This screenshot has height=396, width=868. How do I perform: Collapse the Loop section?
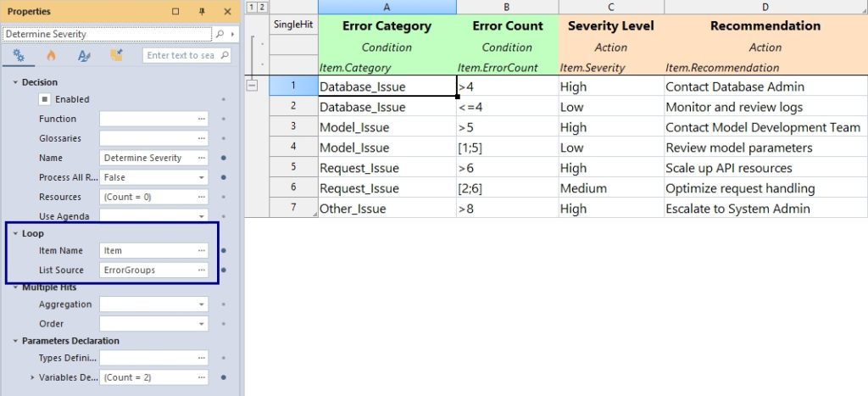tap(15, 234)
